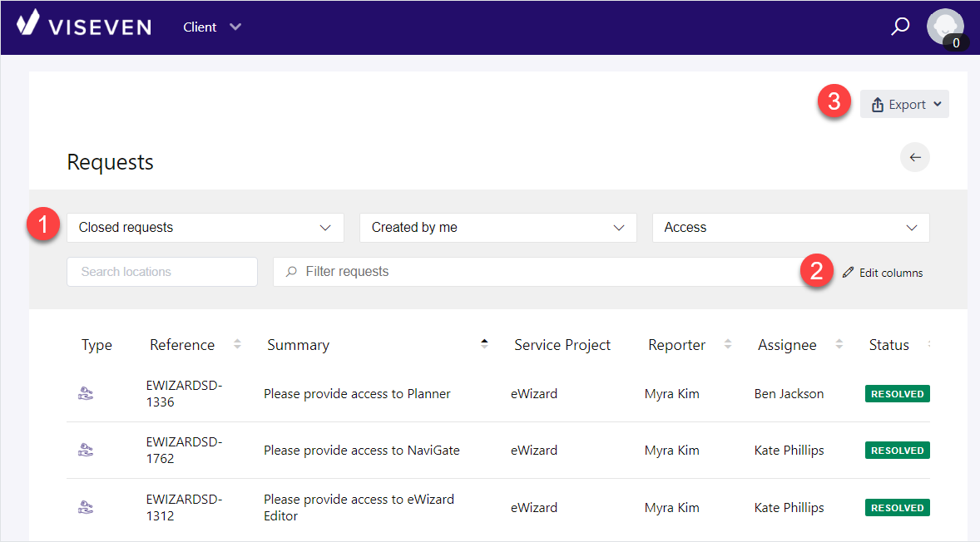Viewport: 980px width, 542px height.
Task: Sort by Reporter column arrows
Action: click(x=728, y=344)
